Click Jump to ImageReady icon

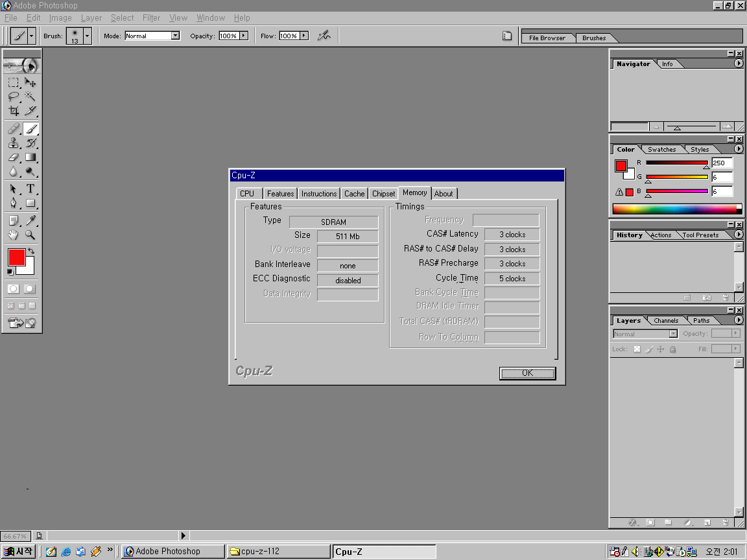point(22,323)
